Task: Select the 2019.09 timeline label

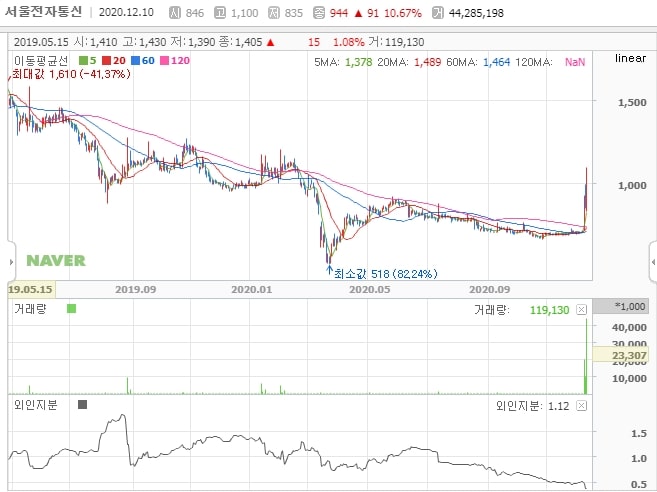Action: pyautogui.click(x=135, y=289)
